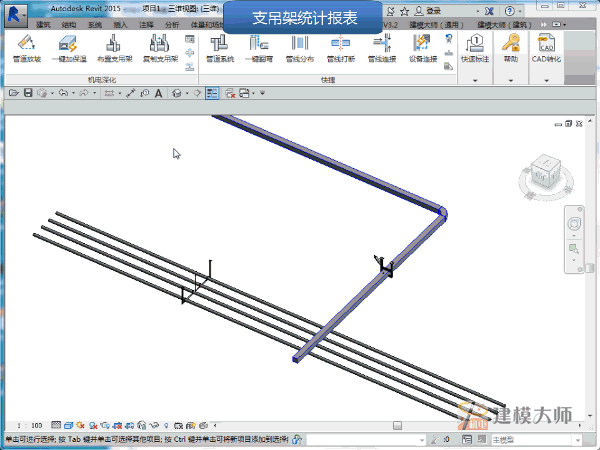
Task: Switch to the 系统 ribbon tab
Action: [95, 25]
